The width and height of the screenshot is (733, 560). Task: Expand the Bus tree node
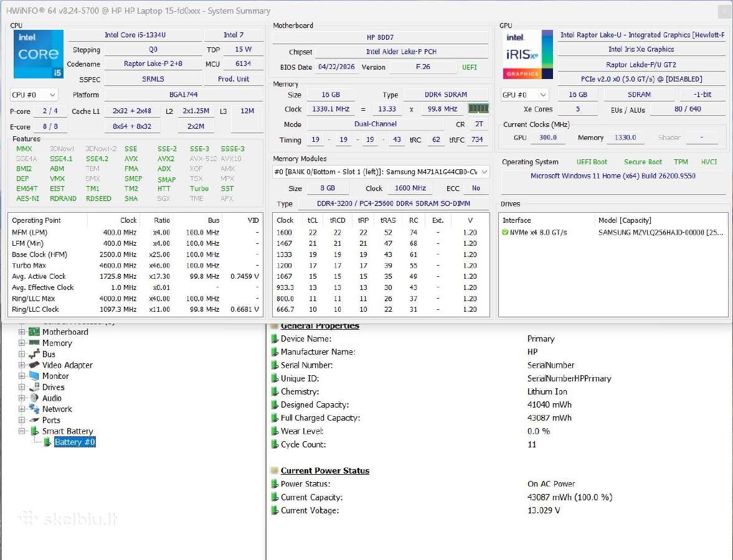22,354
